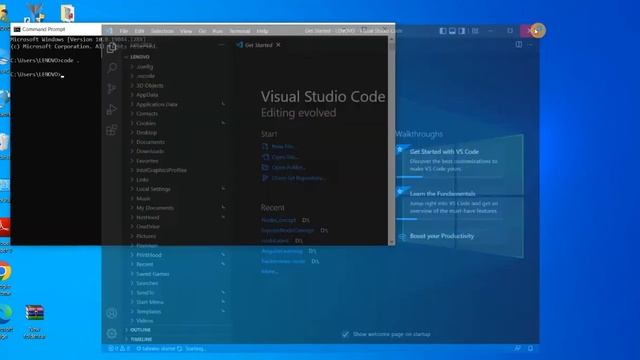Open the Terminal menu
This screenshot has width=640, height=360.
coord(240,31)
